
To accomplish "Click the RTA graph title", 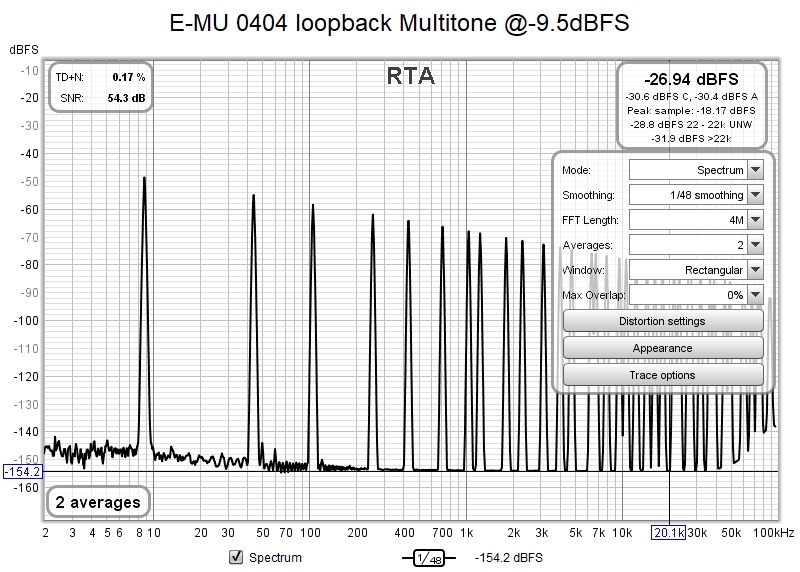I will click(x=411, y=76).
